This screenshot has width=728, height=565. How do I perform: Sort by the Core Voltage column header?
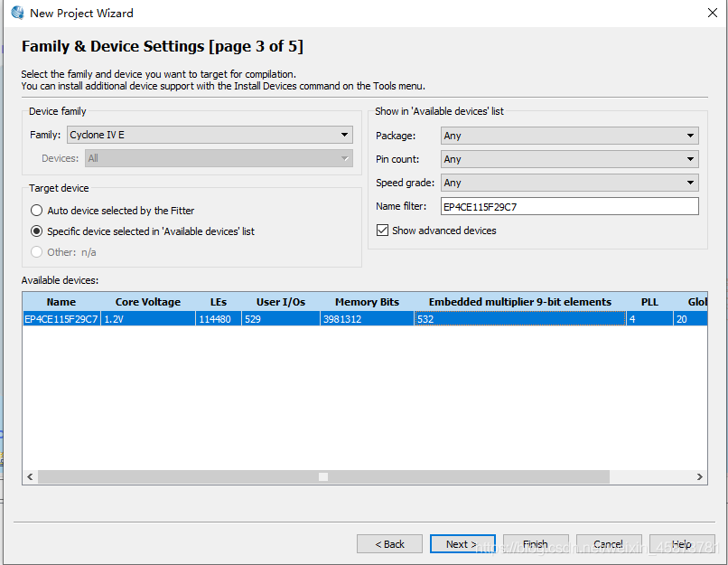[148, 302]
